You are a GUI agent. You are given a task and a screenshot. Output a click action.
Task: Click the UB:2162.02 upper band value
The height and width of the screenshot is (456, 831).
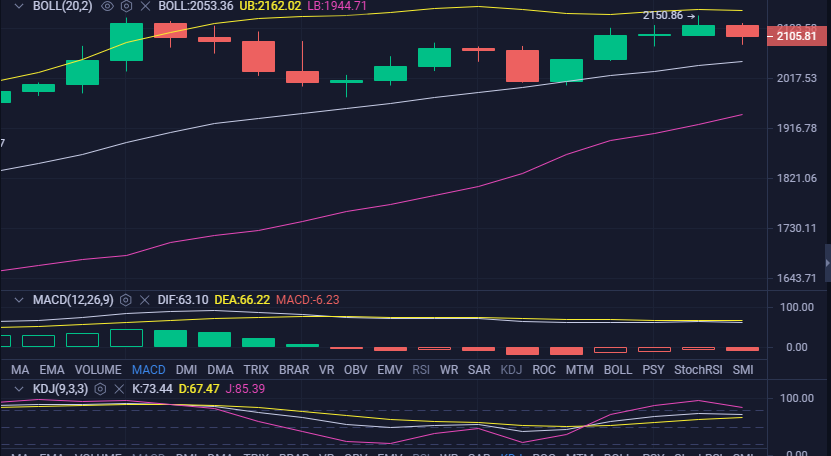[x=270, y=6]
